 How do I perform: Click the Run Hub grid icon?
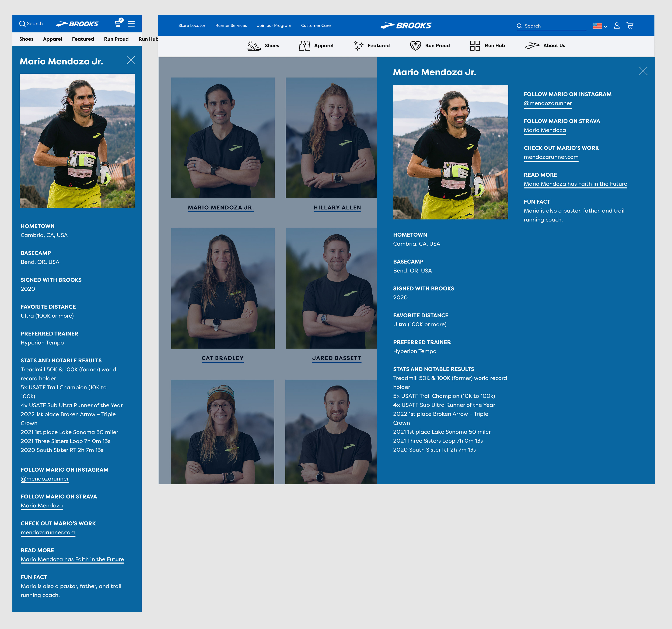pos(475,46)
